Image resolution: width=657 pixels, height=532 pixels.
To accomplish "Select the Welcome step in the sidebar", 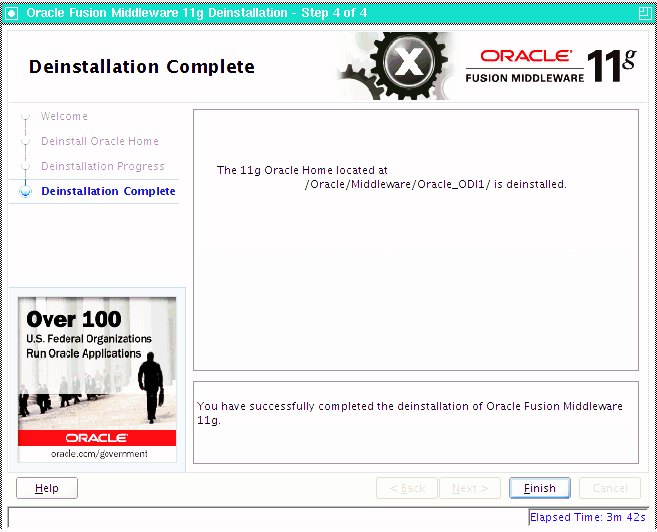I will pos(64,116).
